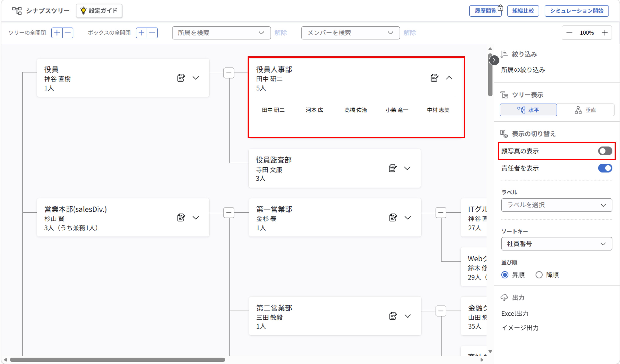
Task: Click シミュレーション開始 button
Action: pos(577,11)
